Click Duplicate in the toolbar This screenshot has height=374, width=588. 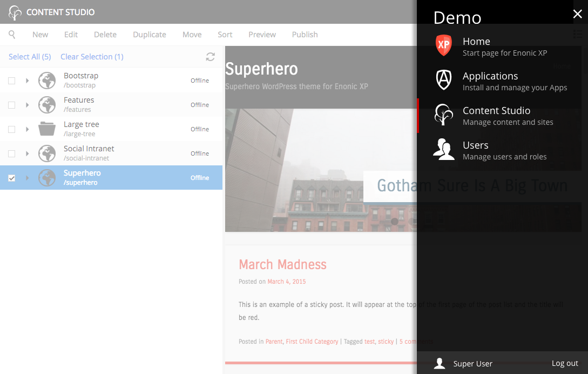click(149, 35)
